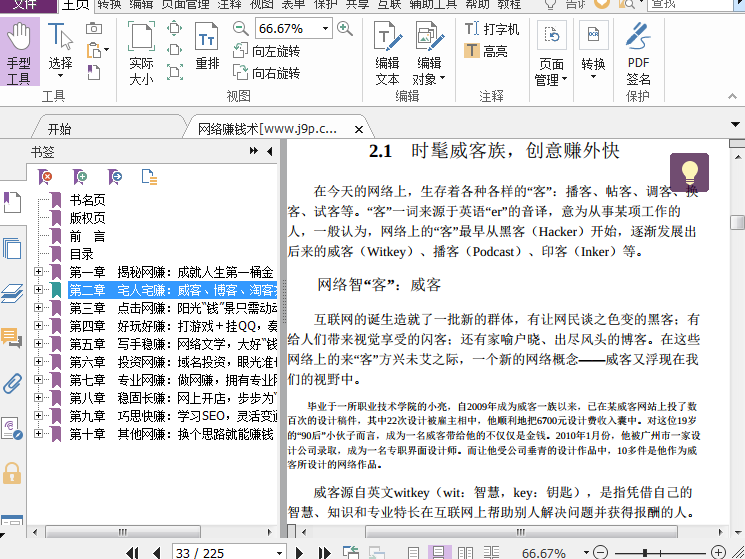Screen dimensions: 745x559
Task: Open Edit Text (编辑文本) tool
Action: (387, 53)
